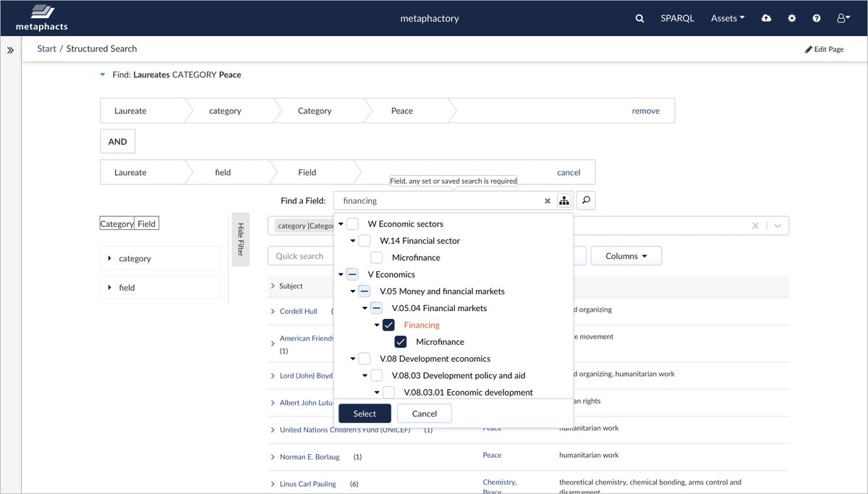The height and width of the screenshot is (494, 868).
Task: Expand the Linus Carl Pauling result row
Action: [x=273, y=484]
